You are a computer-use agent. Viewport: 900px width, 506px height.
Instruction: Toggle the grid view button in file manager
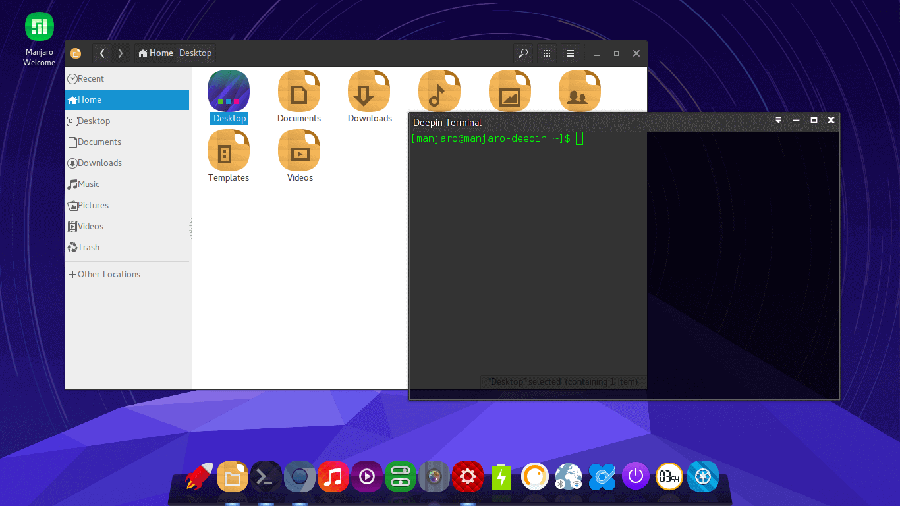click(547, 53)
